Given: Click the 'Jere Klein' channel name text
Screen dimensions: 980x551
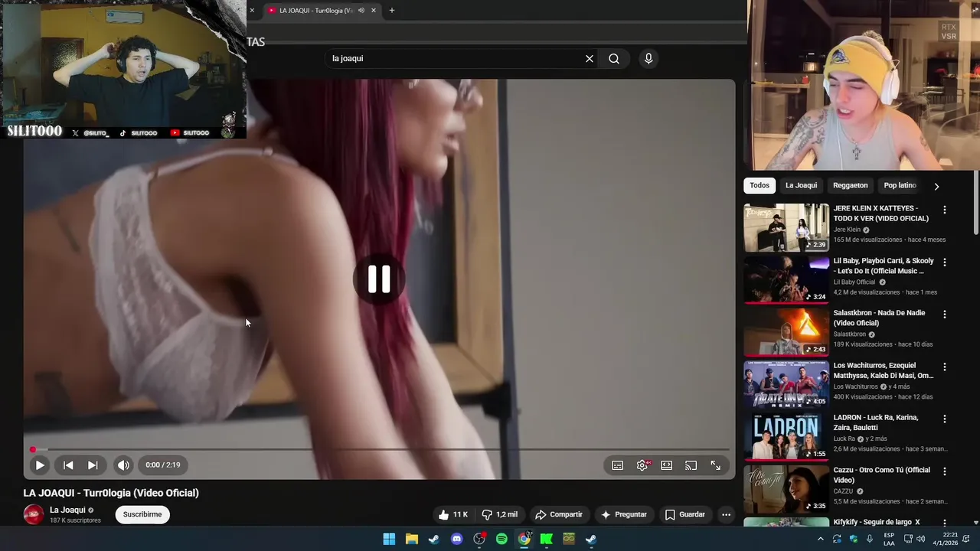Looking at the screenshot, I should (x=847, y=230).
